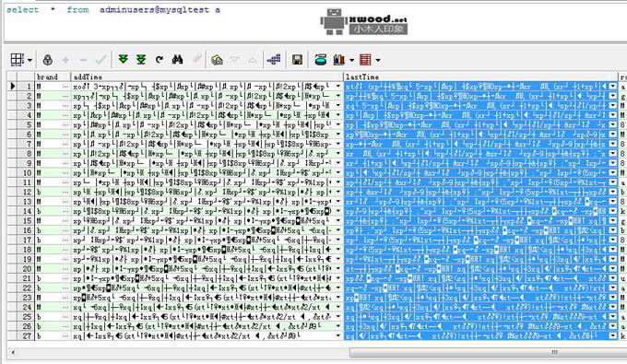This screenshot has width=627, height=364.
Task: Open lastTime cell dropdown in row 20
Action: click(612, 268)
